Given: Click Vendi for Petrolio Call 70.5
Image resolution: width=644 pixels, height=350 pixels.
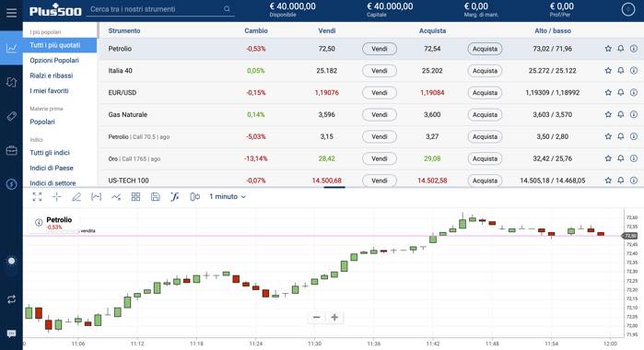Looking at the screenshot, I should click(x=379, y=137).
